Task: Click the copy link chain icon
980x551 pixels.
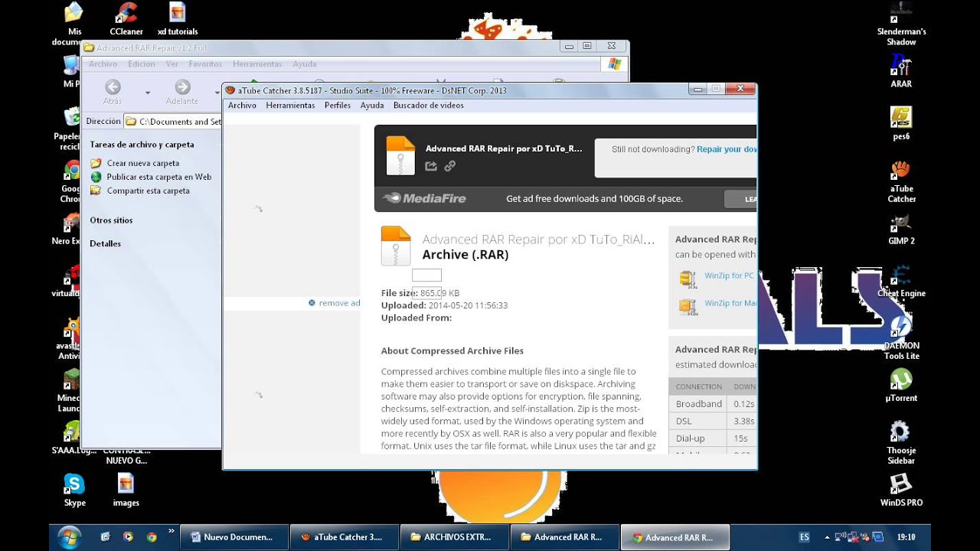Action: [450, 166]
